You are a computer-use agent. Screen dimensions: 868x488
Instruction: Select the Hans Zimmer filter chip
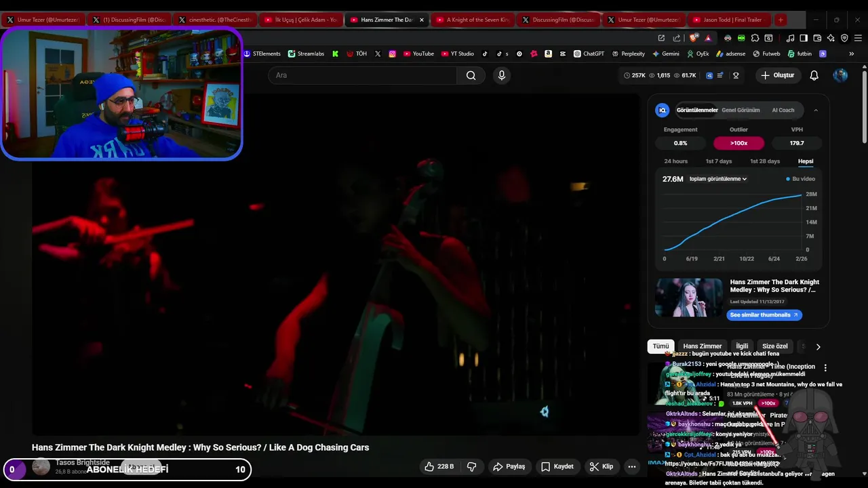pos(703,346)
